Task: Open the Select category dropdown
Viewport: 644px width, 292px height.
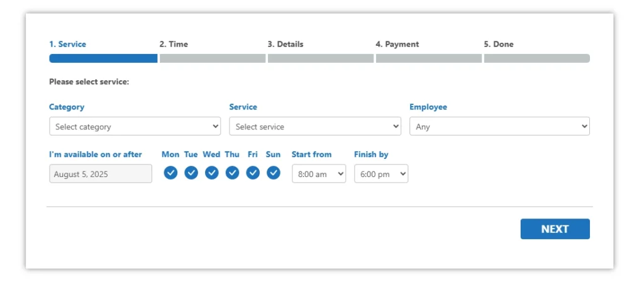Action: tap(135, 126)
